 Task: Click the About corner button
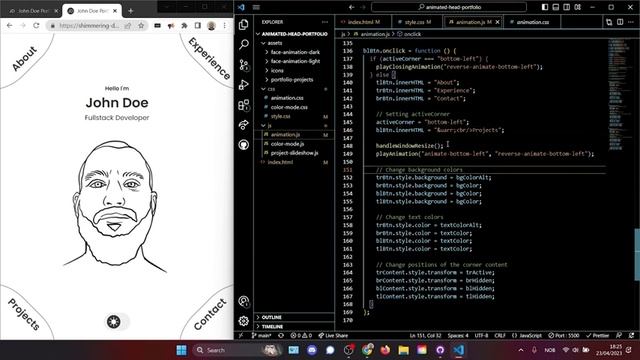click(24, 58)
